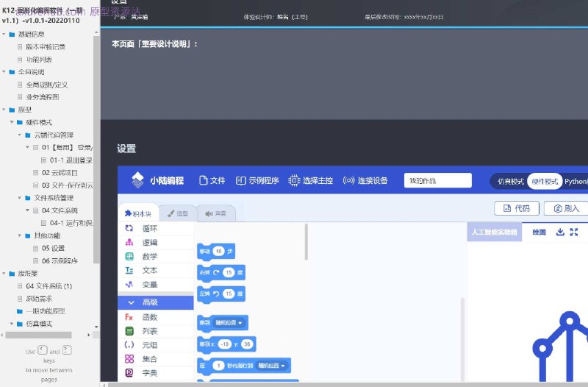
Task: Select the 文本 block category icon
Action: tap(129, 270)
